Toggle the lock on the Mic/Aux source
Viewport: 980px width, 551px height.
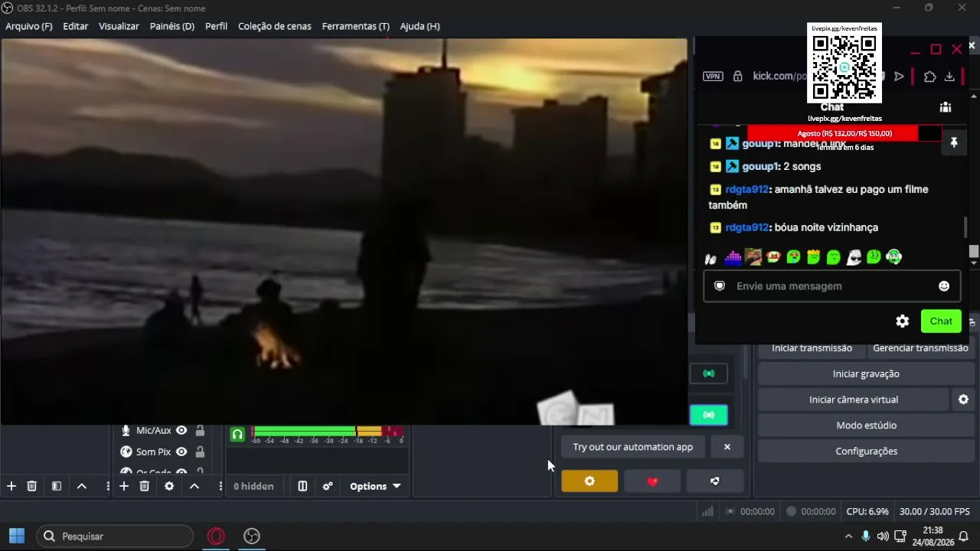tap(200, 431)
